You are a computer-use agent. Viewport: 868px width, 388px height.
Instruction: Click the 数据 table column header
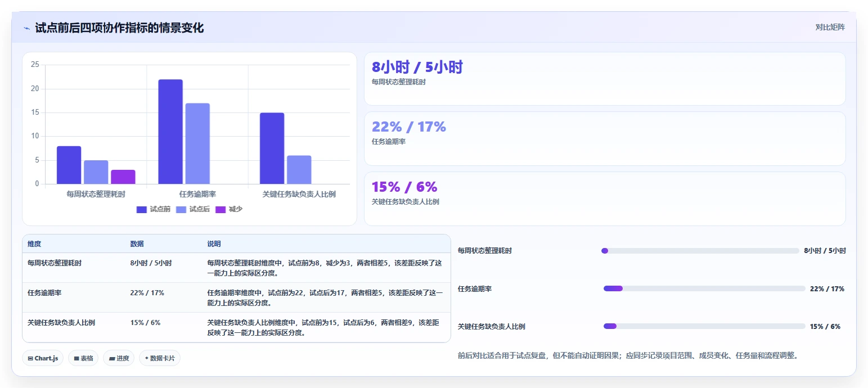137,244
